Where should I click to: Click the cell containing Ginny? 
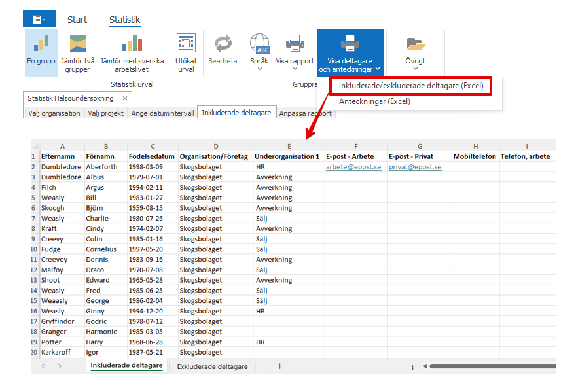pos(106,311)
